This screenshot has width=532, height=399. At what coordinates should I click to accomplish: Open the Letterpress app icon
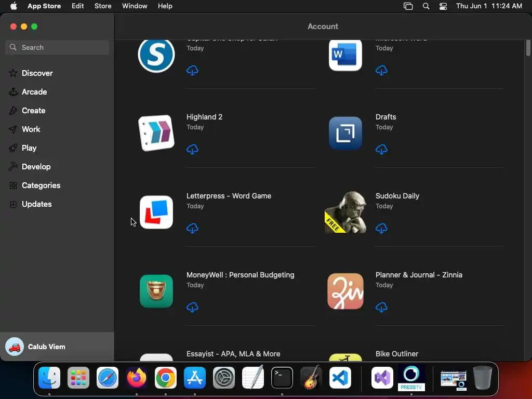(x=156, y=212)
